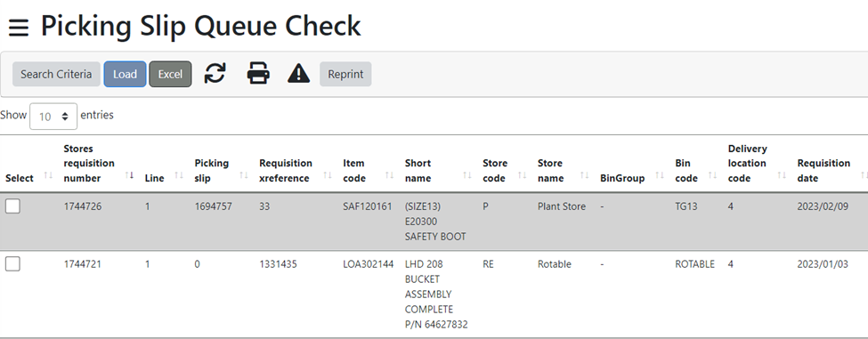The height and width of the screenshot is (339, 868).
Task: Click requisition date 2023/02/09
Action: pyautogui.click(x=823, y=206)
